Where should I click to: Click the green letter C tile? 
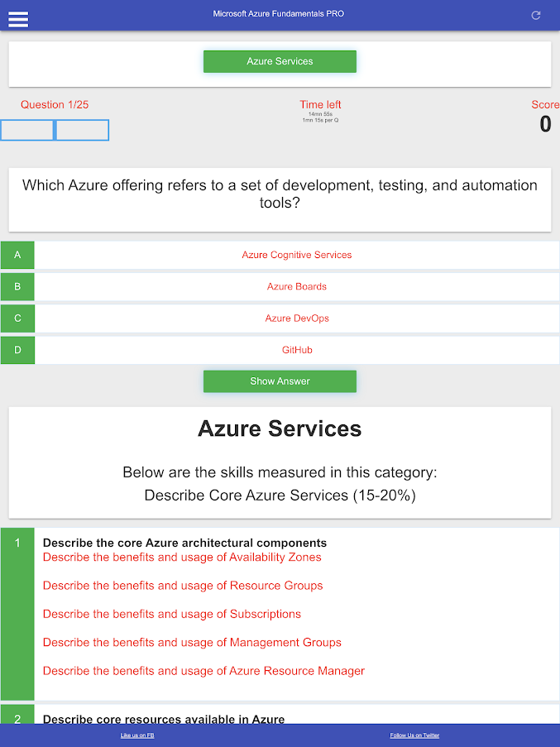[17, 318]
